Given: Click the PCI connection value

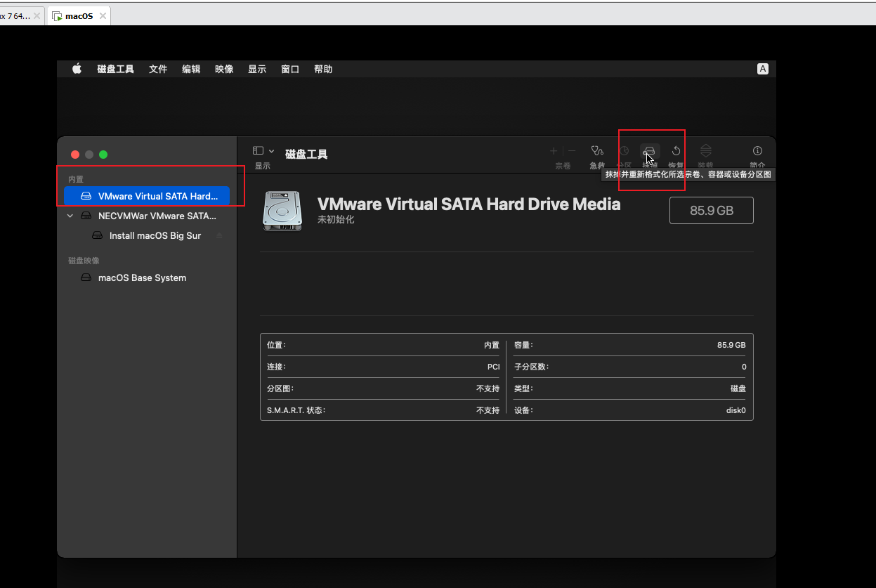Looking at the screenshot, I should (493, 367).
